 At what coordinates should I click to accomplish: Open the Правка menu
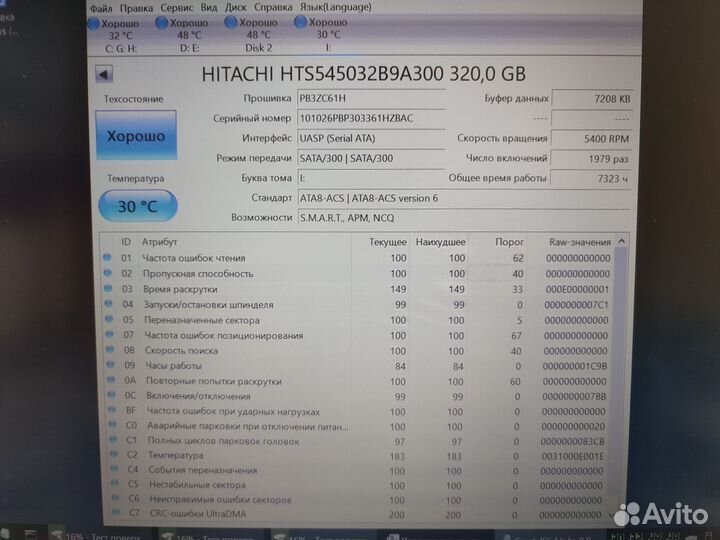click(136, 8)
